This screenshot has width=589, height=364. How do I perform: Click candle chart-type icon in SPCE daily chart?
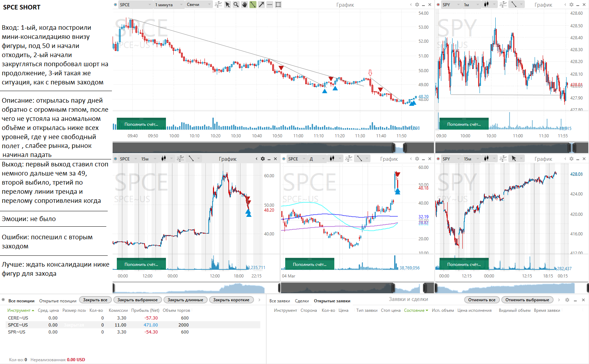point(332,159)
